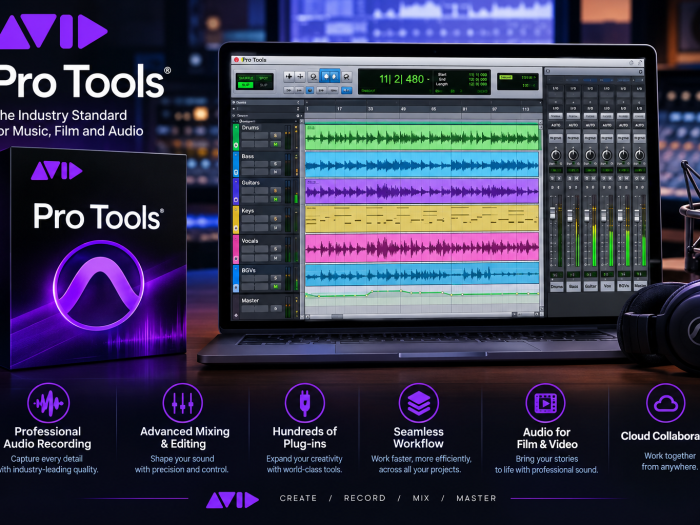Click the large Avid logo at top left
700x525 pixels.
53,31
